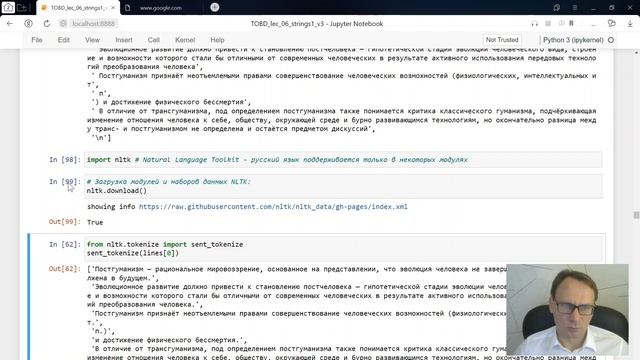Click the top output text '\n'] line
The image size is (640, 360).
coord(101,138)
